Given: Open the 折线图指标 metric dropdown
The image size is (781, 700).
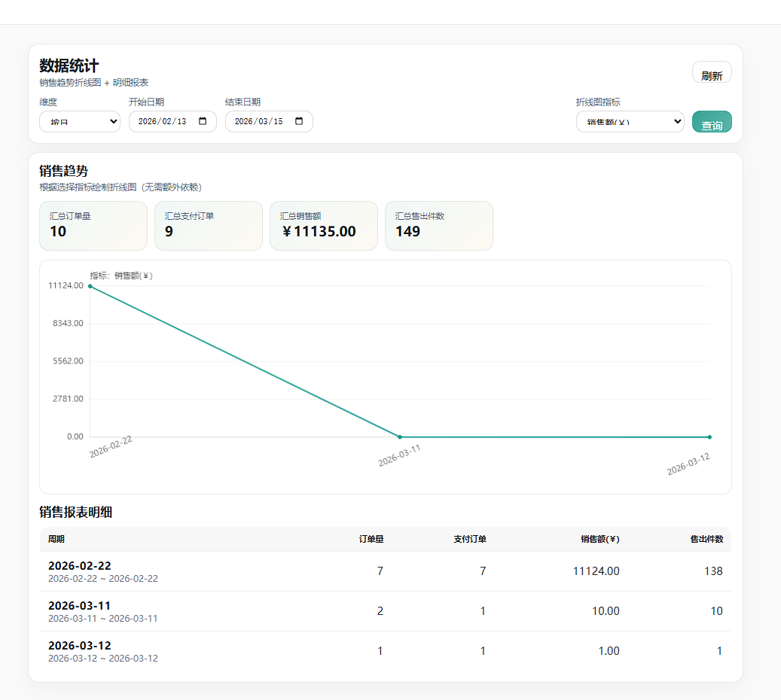Looking at the screenshot, I should tap(630, 122).
